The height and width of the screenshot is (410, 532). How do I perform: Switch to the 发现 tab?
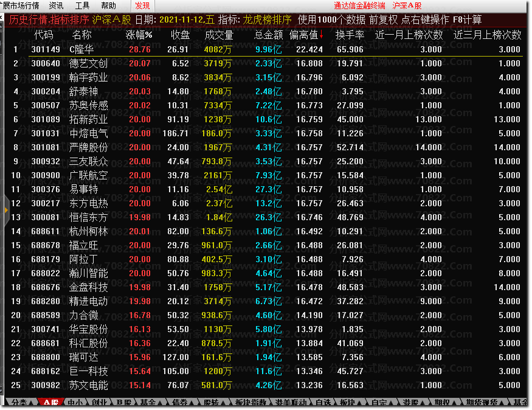(x=142, y=5)
